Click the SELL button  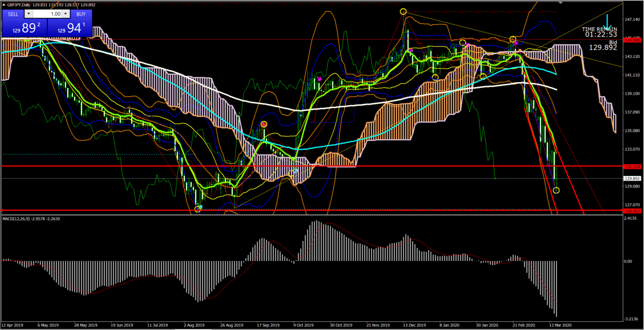point(13,14)
